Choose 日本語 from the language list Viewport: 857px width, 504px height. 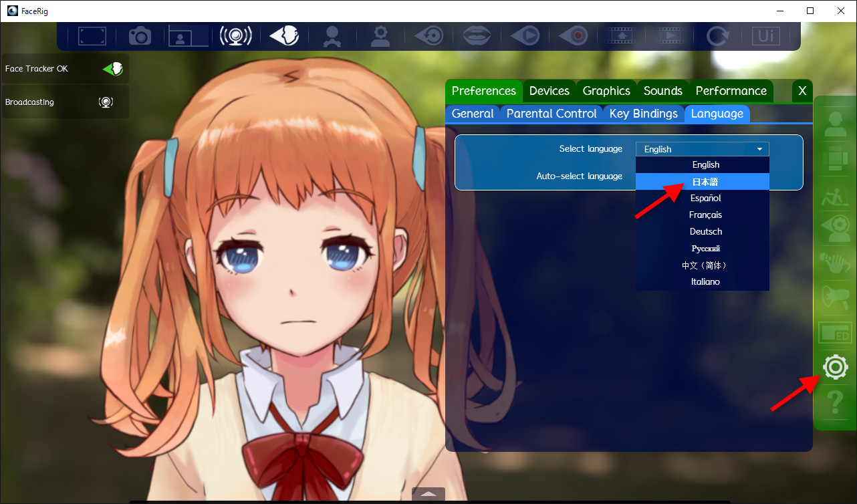click(x=703, y=181)
